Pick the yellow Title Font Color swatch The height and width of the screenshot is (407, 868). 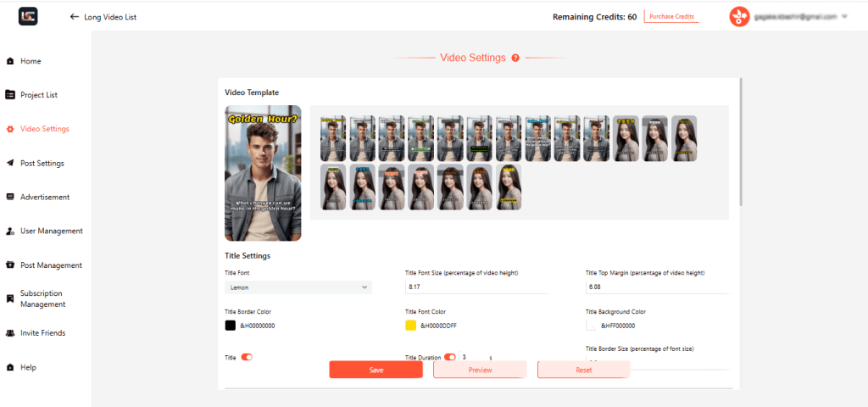pos(411,326)
